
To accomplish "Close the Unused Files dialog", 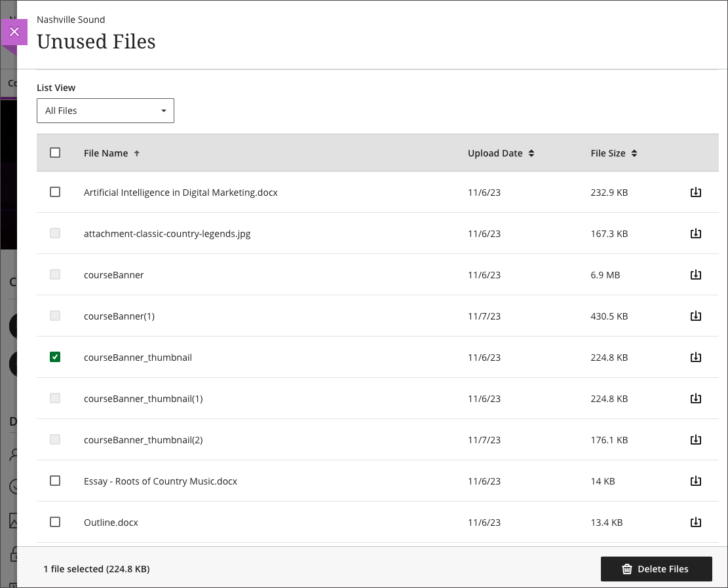I will pyautogui.click(x=14, y=31).
